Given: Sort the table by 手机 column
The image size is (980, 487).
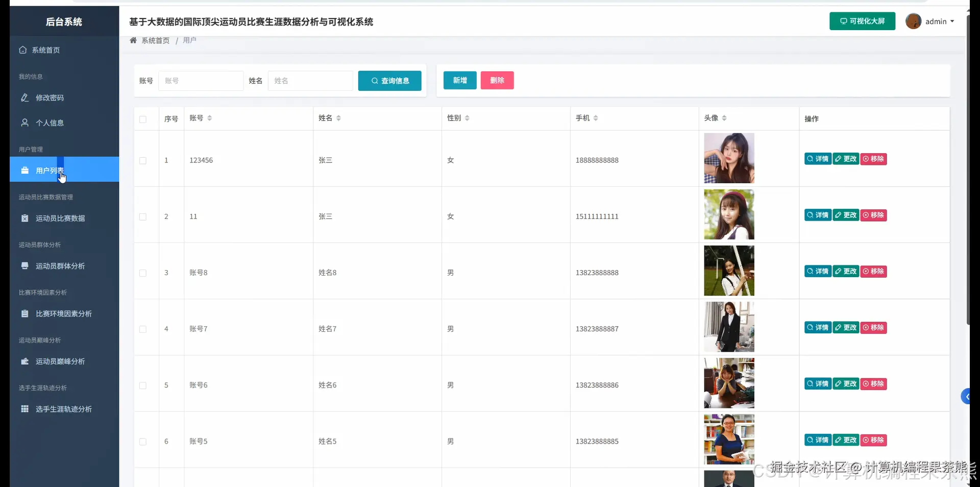Looking at the screenshot, I should 596,118.
